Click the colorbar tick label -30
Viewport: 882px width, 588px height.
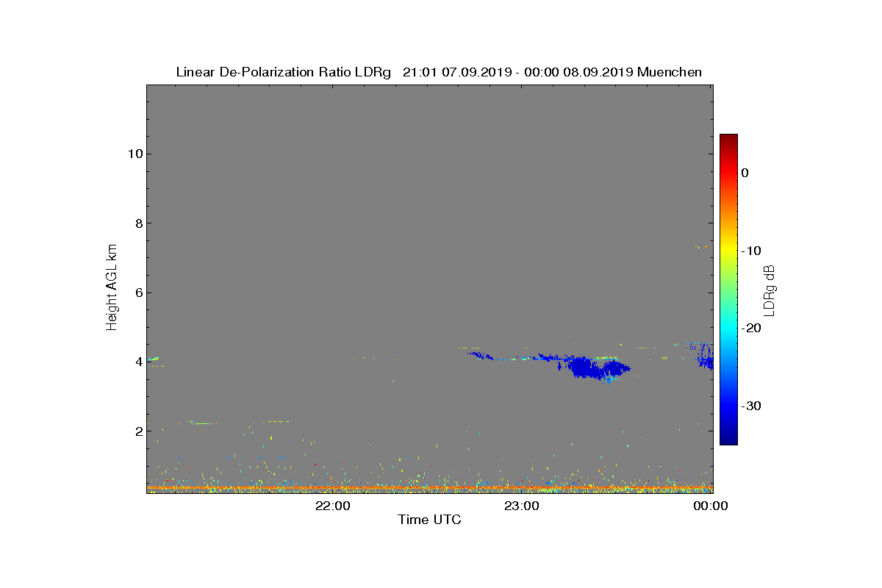tap(750, 406)
